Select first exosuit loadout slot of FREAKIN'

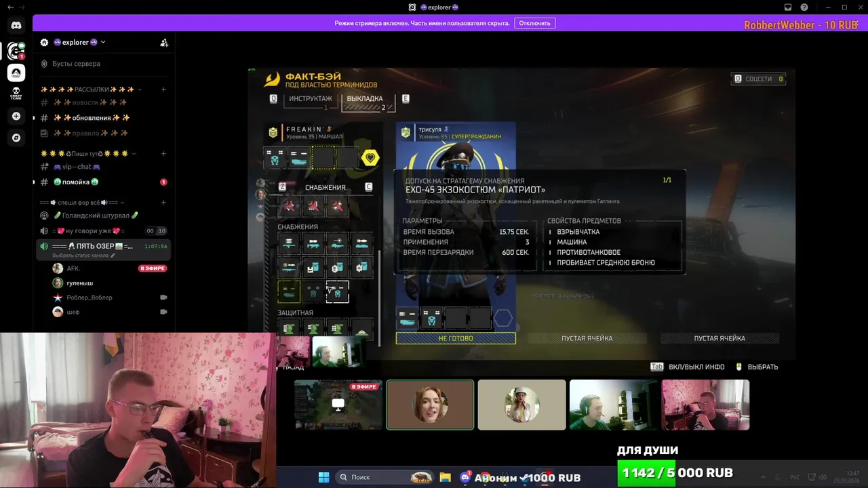tap(275, 158)
